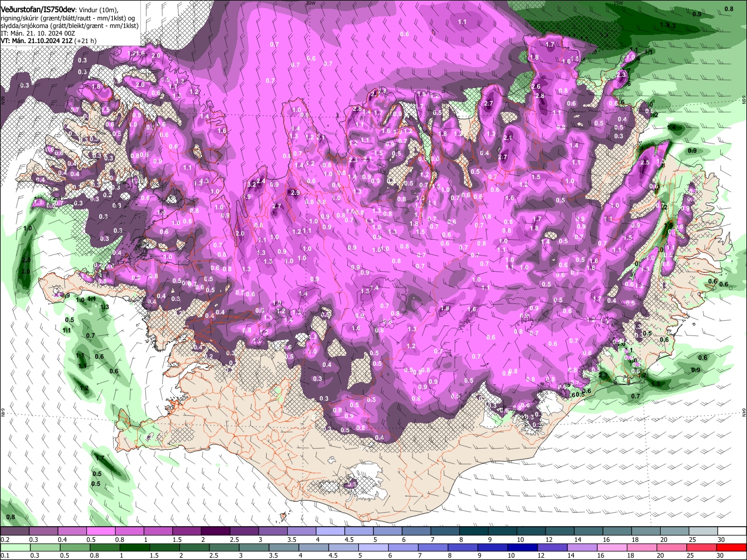Pick the pale lavender 4 swatch in snow scale
The width and height of the screenshot is (747, 560).
[330, 531]
